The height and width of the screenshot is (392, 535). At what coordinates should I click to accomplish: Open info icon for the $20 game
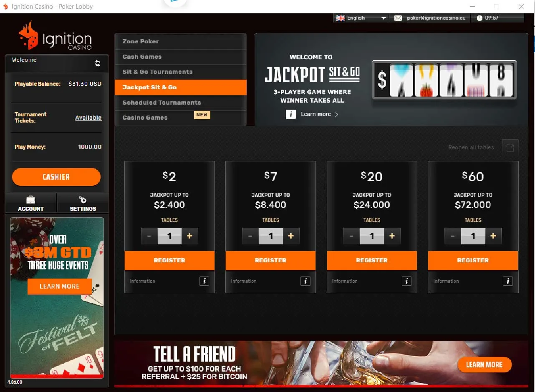click(x=406, y=281)
